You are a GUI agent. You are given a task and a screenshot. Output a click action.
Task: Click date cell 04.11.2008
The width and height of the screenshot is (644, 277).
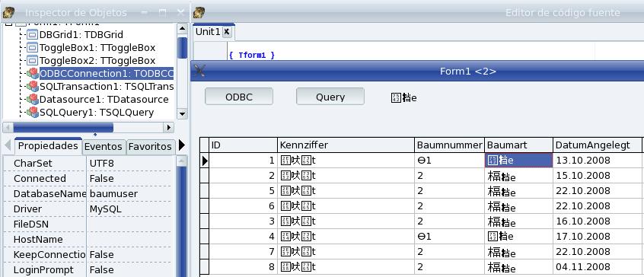(x=597, y=267)
